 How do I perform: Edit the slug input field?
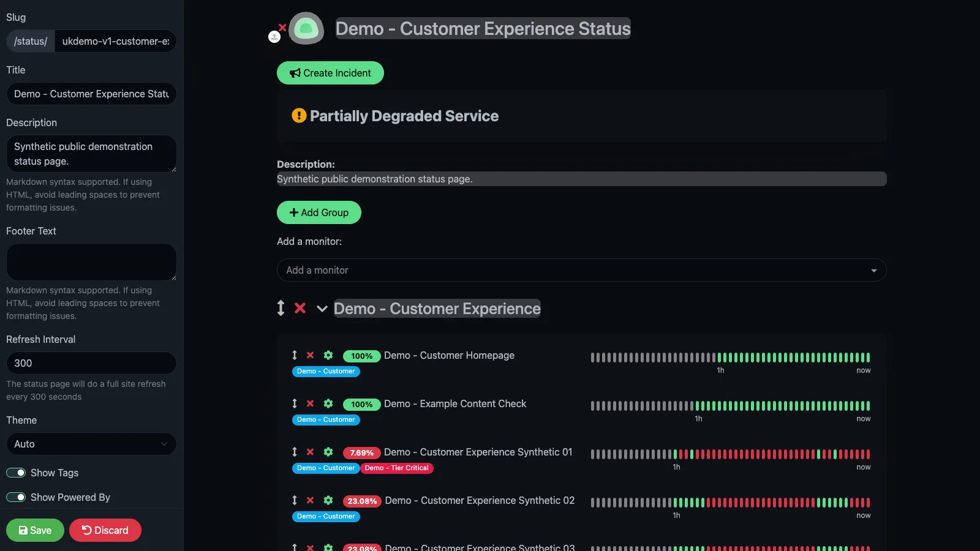pyautogui.click(x=116, y=41)
